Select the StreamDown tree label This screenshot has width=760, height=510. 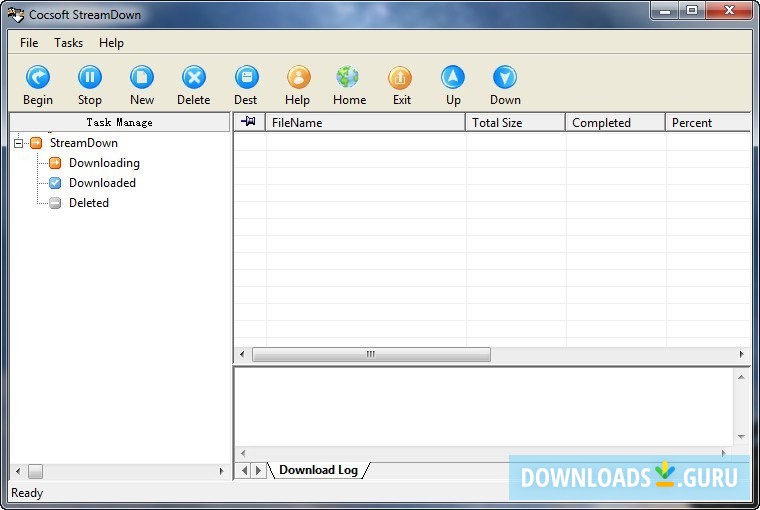pyautogui.click(x=84, y=143)
